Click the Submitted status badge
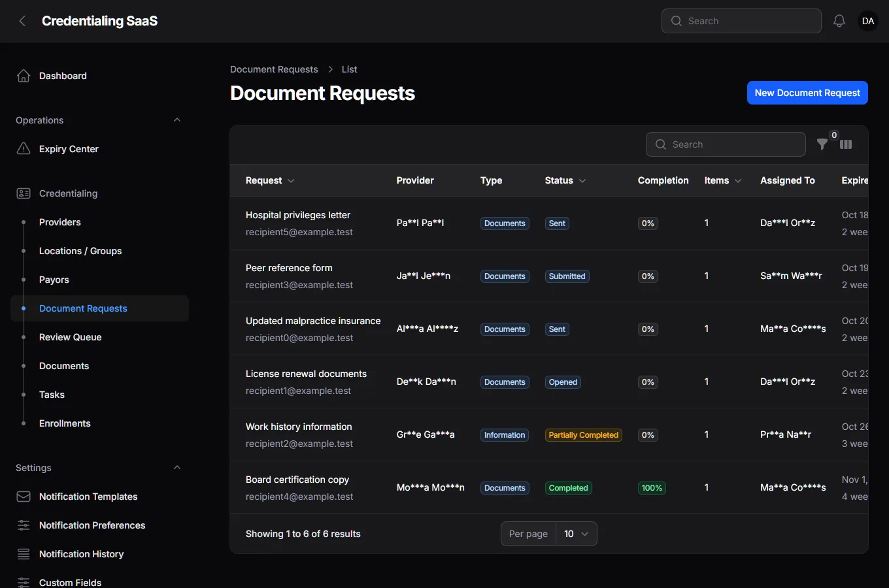889x588 pixels. [567, 276]
